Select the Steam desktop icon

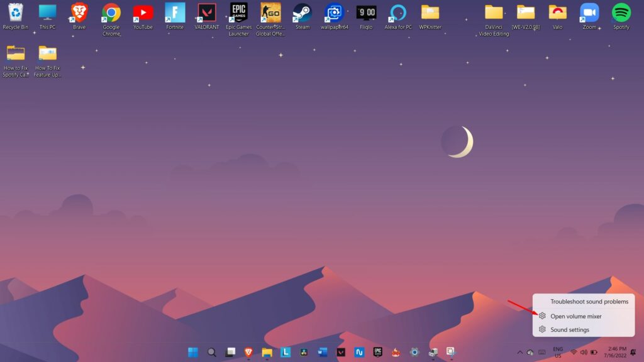tap(303, 13)
